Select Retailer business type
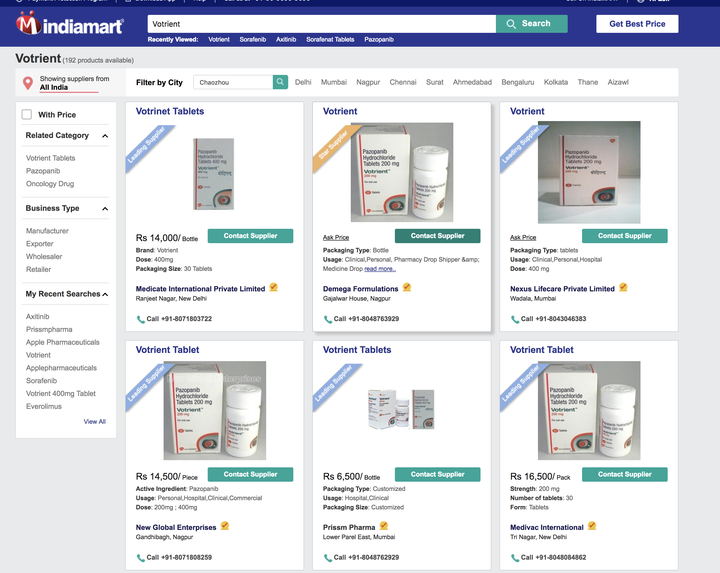Screen dimensions: 720x573 pos(39,270)
